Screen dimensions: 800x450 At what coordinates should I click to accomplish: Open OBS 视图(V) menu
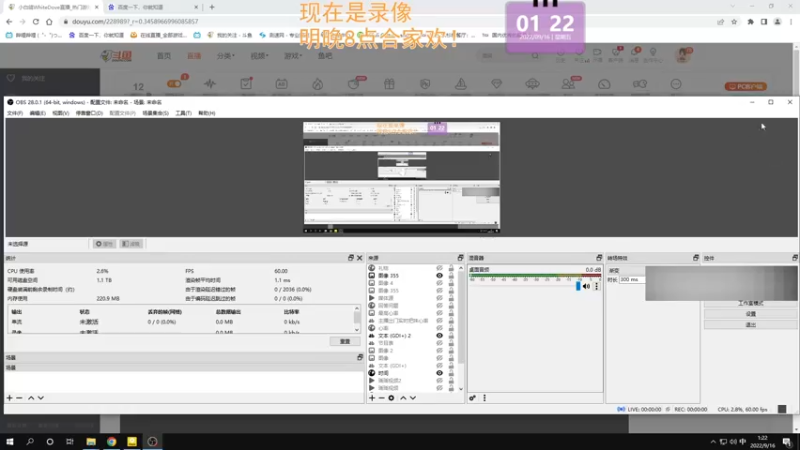[60, 113]
